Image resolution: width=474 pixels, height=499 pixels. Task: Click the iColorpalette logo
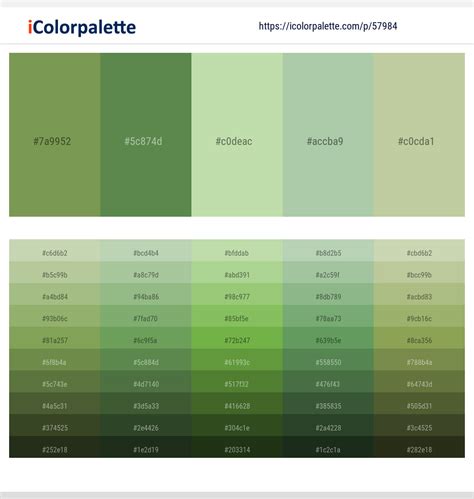tap(82, 27)
